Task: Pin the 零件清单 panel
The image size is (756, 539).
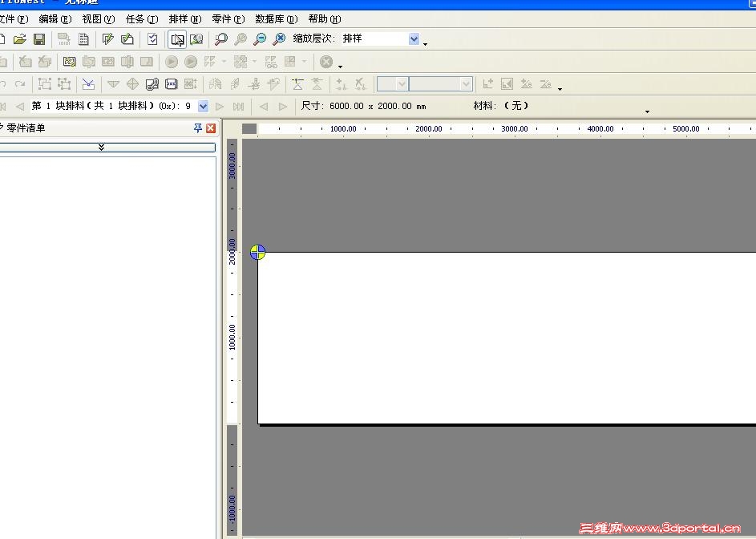Action: 198,128
